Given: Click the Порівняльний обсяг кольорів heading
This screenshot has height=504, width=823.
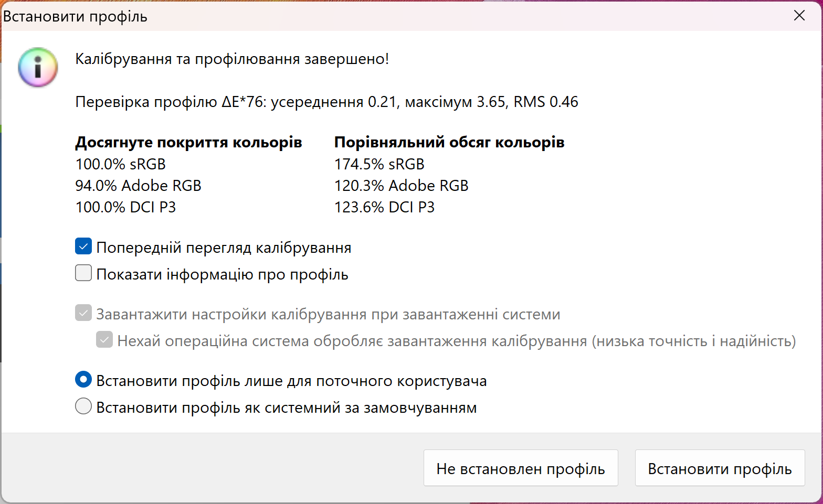Looking at the screenshot, I should (x=449, y=142).
